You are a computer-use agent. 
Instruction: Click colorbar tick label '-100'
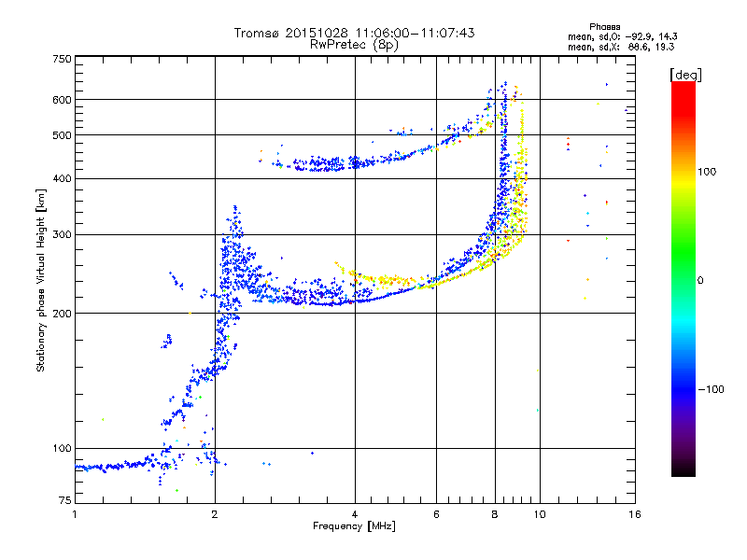[x=711, y=389]
